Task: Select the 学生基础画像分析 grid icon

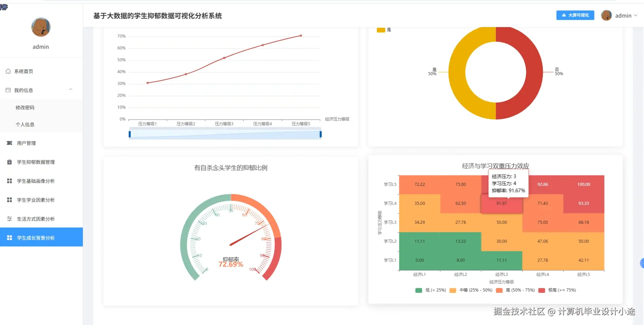Action: click(9, 181)
